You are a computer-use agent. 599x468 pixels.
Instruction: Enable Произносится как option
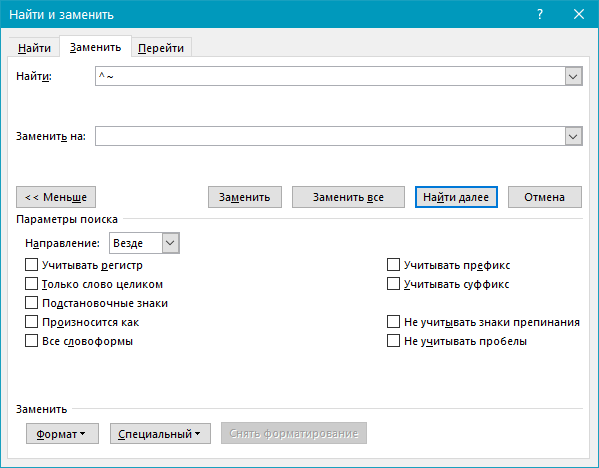31,322
